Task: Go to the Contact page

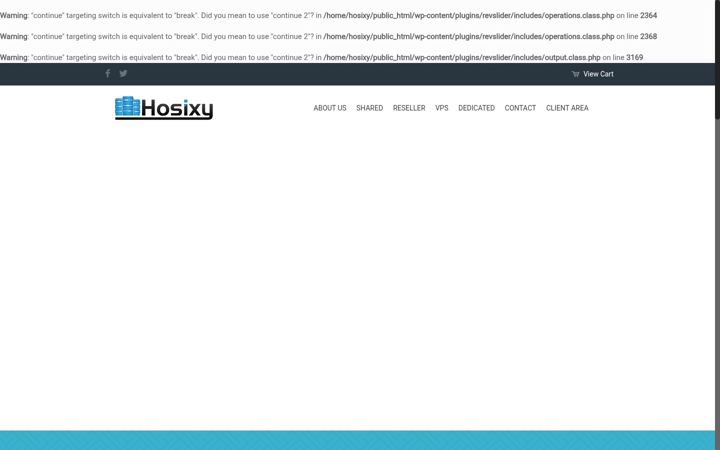Action: [520, 108]
